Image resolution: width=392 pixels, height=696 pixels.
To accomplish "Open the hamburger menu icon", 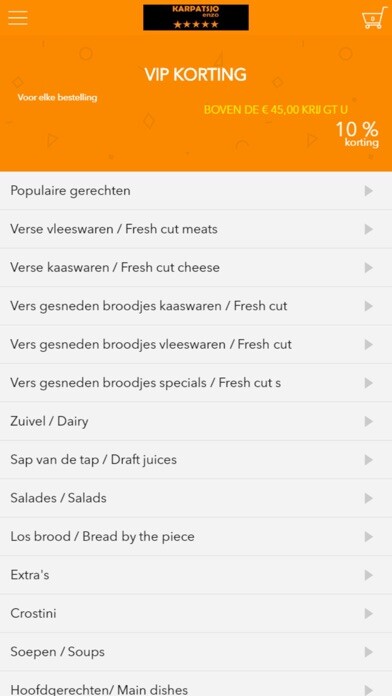I will [x=18, y=18].
